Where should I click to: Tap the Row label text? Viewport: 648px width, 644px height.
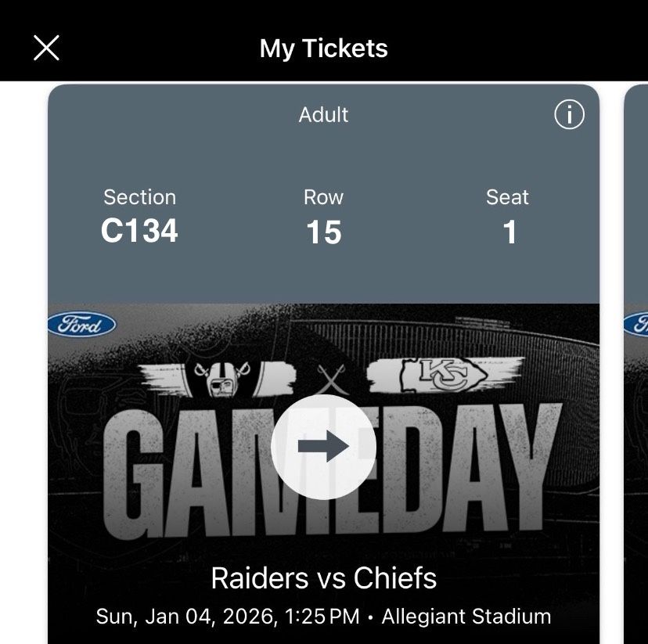click(x=323, y=197)
